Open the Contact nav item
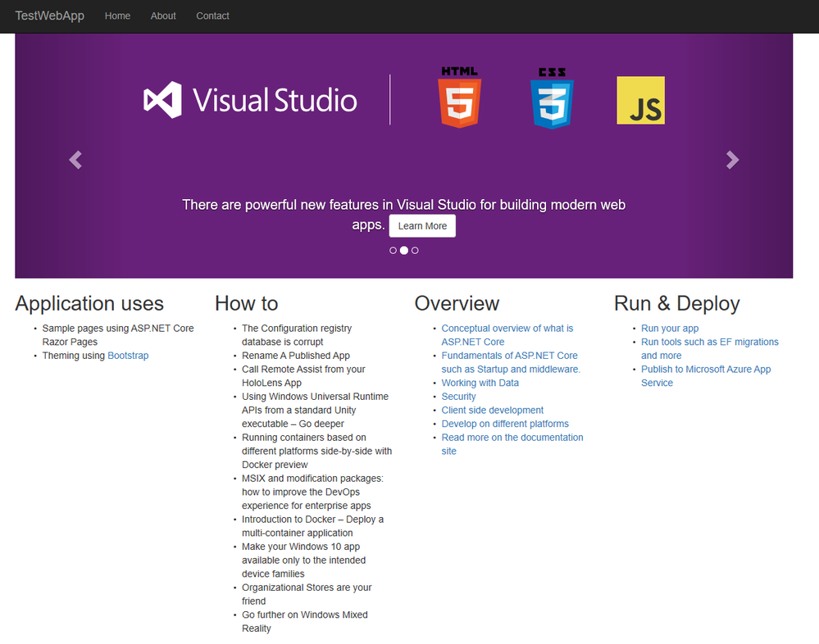 212,16
